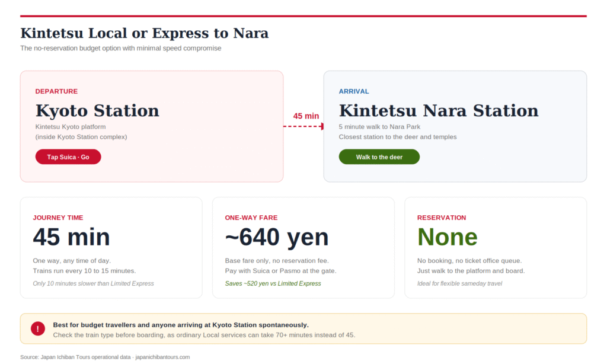Click the no-reservation budget option subtitle
Screen dimensions: 607x364
[120, 48]
